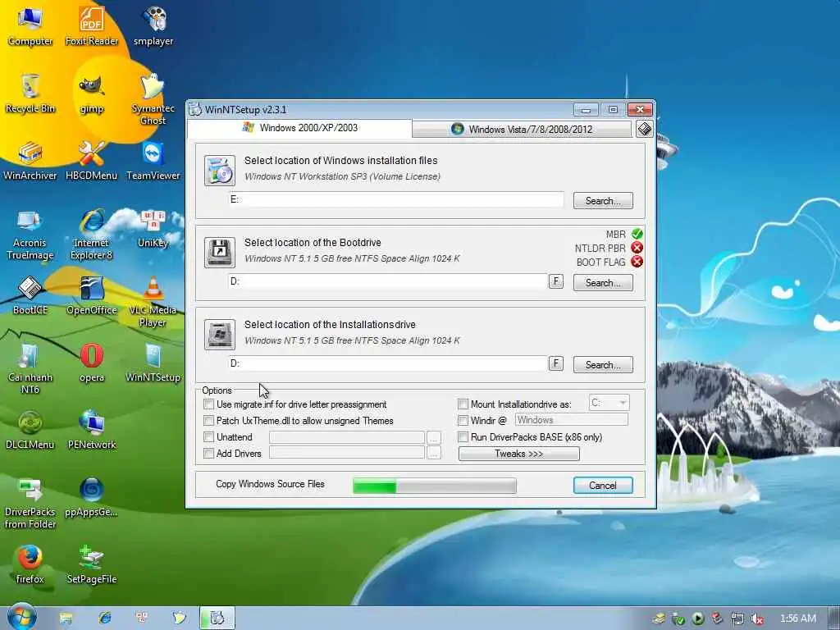Click the Bootdrive floppy icon
This screenshot has width=840, height=630.
[x=220, y=253]
